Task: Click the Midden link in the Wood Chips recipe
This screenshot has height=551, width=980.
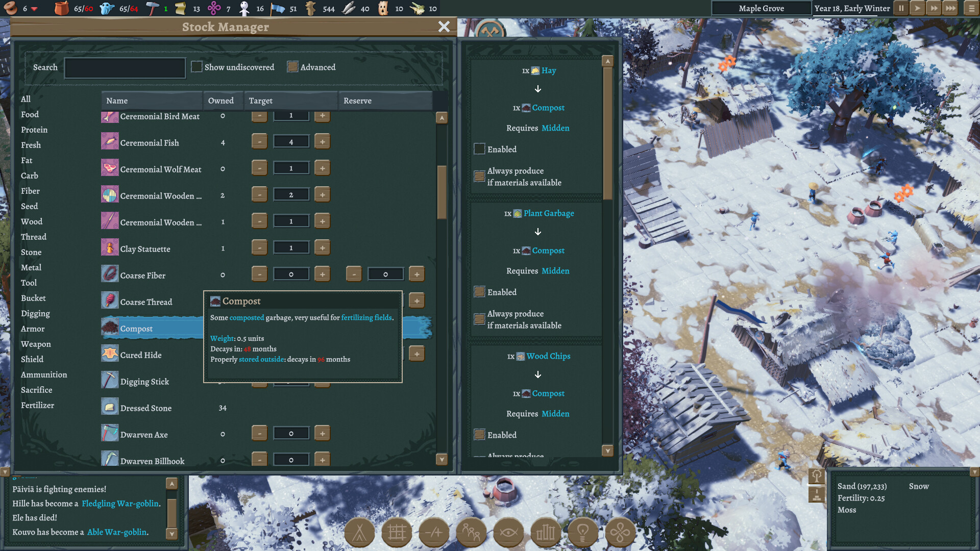Action: click(556, 414)
